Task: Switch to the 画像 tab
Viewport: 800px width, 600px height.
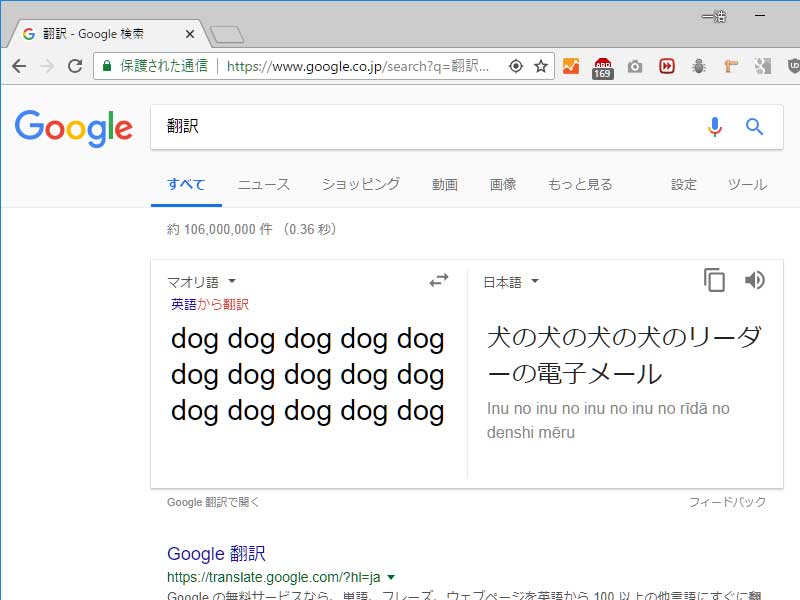Action: pyautogui.click(x=503, y=184)
